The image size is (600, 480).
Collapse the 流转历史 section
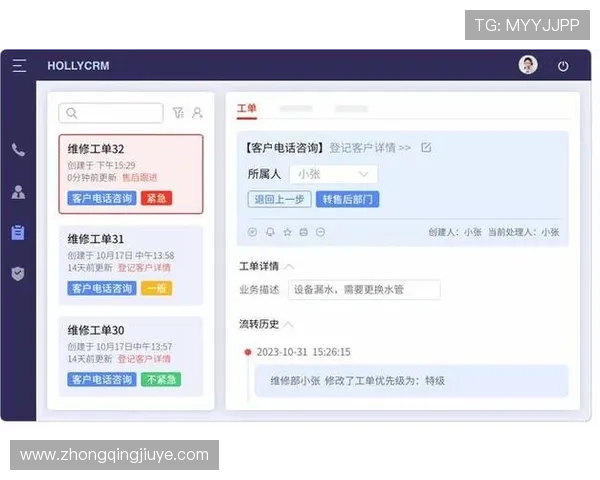[x=289, y=324]
